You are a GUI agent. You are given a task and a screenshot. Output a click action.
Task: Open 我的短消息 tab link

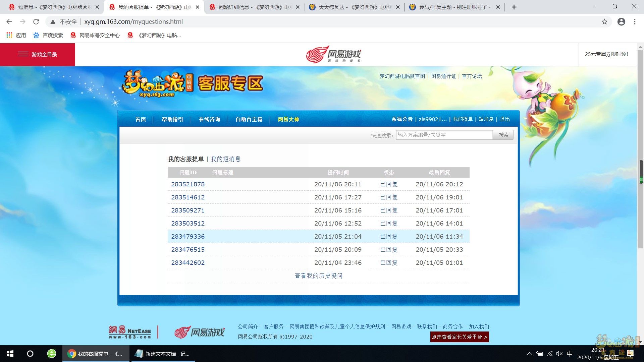(225, 159)
